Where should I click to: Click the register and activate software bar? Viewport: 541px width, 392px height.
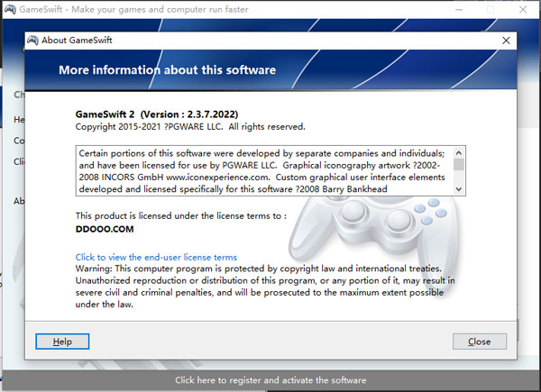(270, 380)
